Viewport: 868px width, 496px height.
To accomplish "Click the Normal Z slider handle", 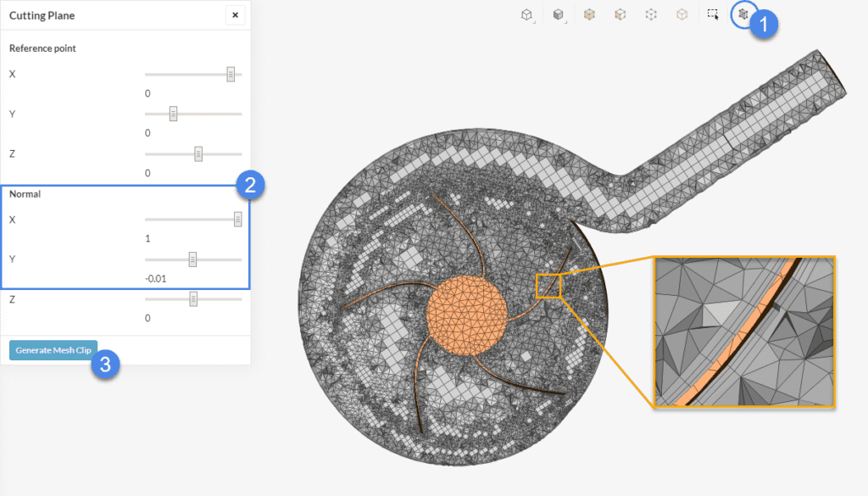I will coord(193,299).
